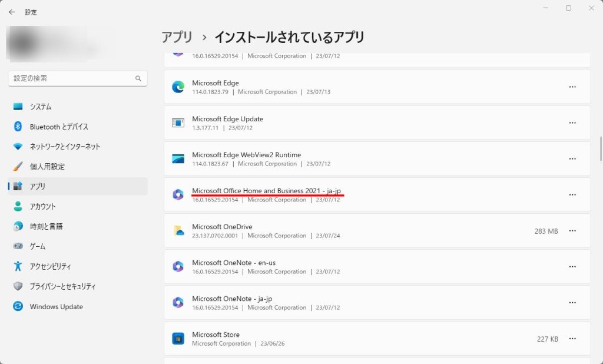Click the app list scrollbar thumb
This screenshot has width=603, height=364.
(601, 148)
